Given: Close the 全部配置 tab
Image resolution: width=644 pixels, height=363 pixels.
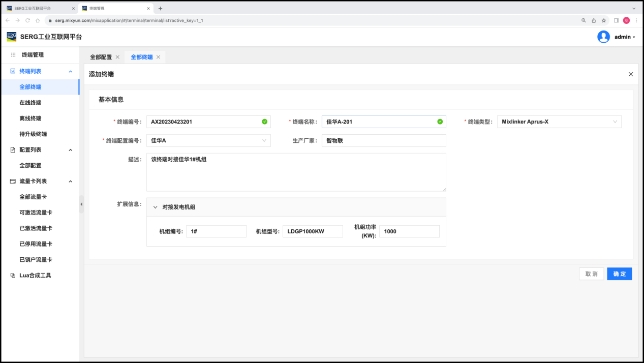Looking at the screenshot, I should [117, 57].
